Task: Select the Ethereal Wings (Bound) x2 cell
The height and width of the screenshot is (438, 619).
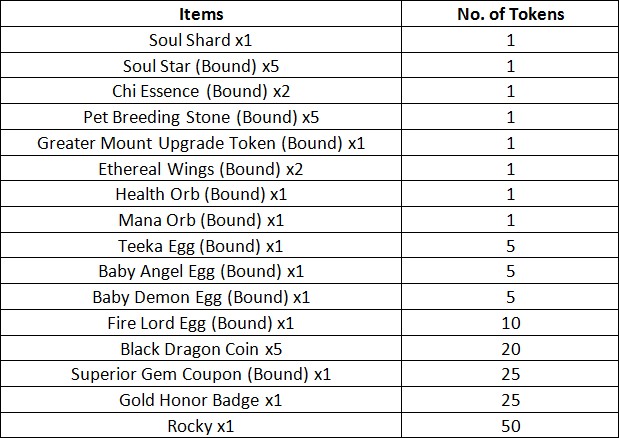Action: pos(201,168)
